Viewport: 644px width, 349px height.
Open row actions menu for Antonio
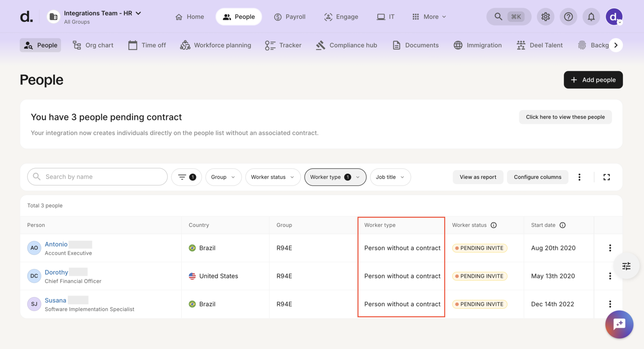click(x=610, y=248)
